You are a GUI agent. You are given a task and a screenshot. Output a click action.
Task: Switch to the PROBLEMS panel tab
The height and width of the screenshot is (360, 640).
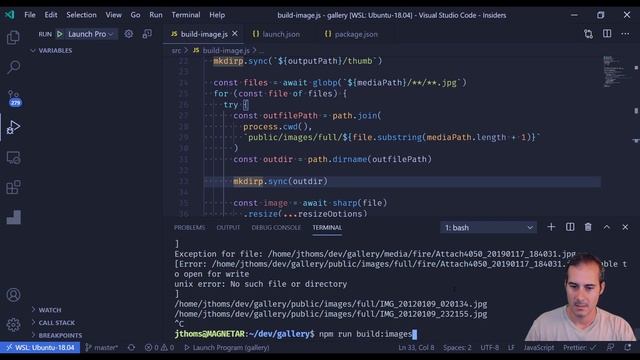click(189, 227)
